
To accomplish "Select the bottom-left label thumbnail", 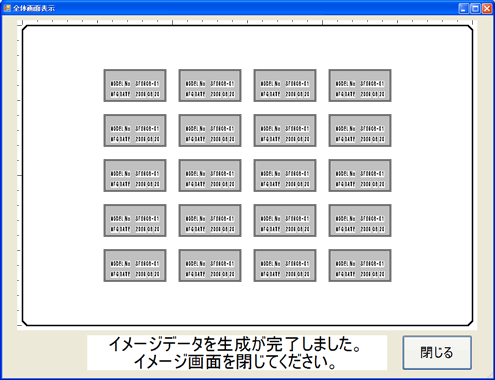I will (135, 266).
